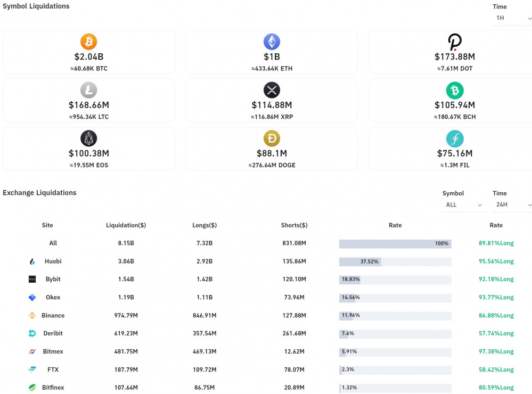Click the Bitmex exchange name
The width and height of the screenshot is (532, 394).
tap(53, 352)
